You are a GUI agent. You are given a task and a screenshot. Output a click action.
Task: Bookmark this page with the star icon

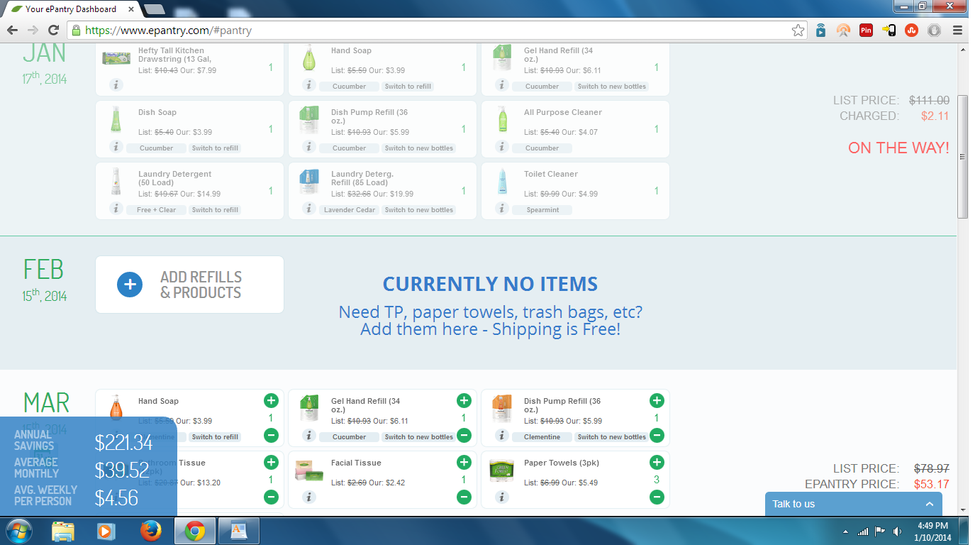(798, 31)
